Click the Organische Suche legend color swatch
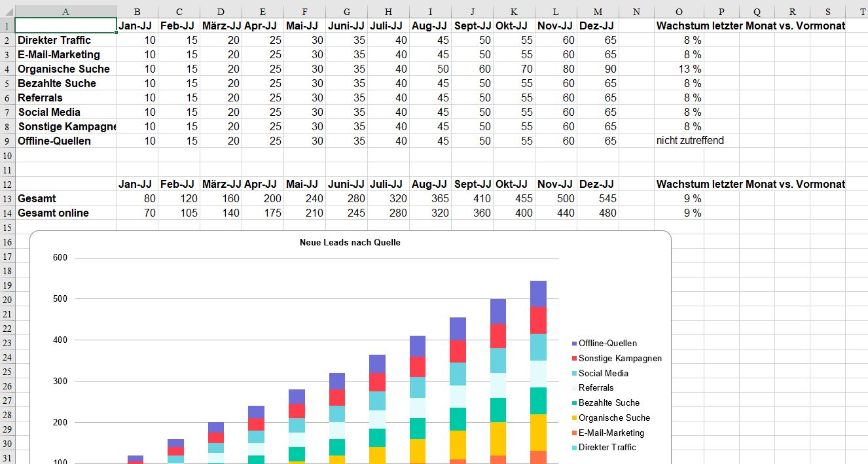Image resolution: width=868 pixels, height=464 pixels. point(574,418)
